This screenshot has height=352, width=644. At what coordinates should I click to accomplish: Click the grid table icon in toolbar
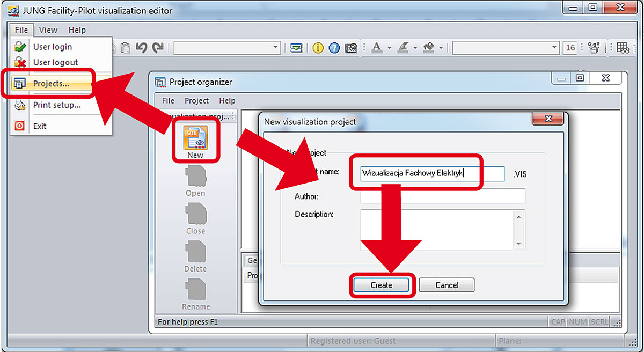coord(623,48)
